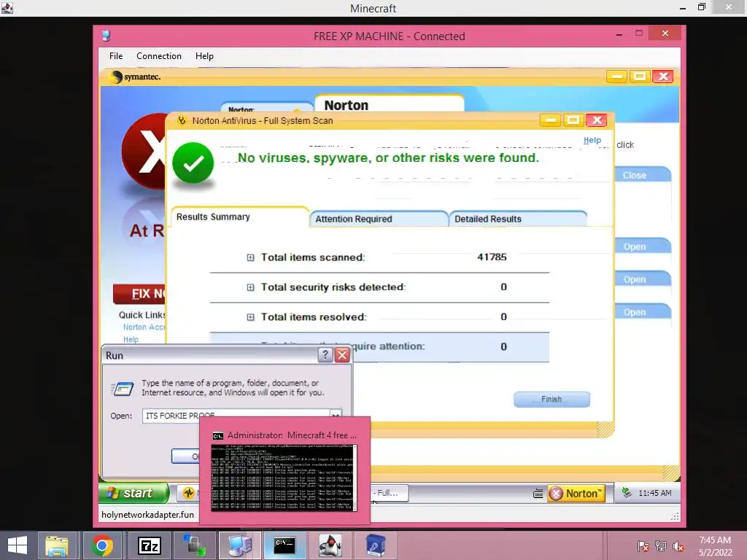Viewport: 747px width, 560px height.
Task: Click the Open text field in Run dialog
Action: (x=236, y=416)
